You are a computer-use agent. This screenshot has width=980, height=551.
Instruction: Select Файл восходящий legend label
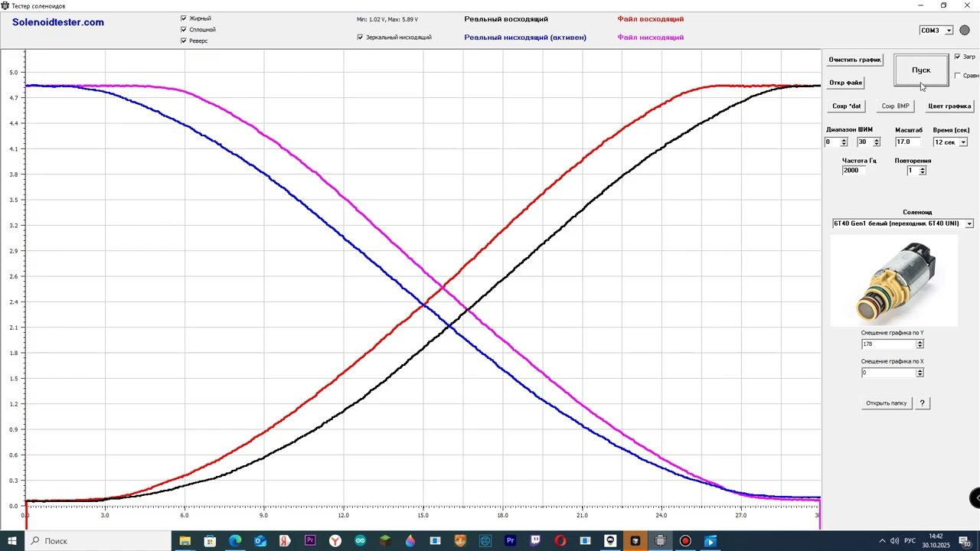point(651,19)
